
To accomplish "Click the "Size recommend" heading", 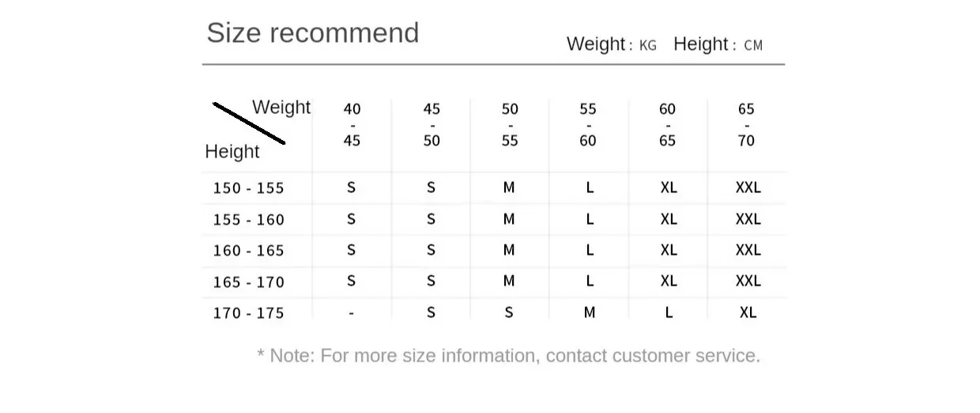I will pos(312,33).
